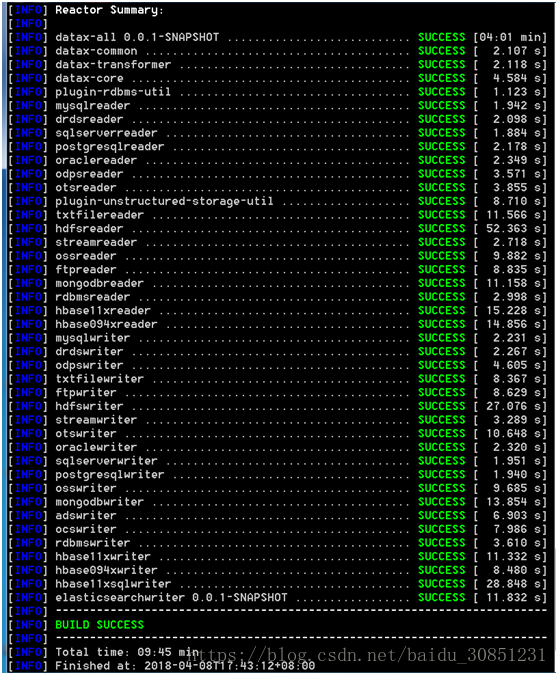Click the '52.363 s' duration for hdfsreader
The width and height of the screenshot is (558, 675).
pos(513,229)
